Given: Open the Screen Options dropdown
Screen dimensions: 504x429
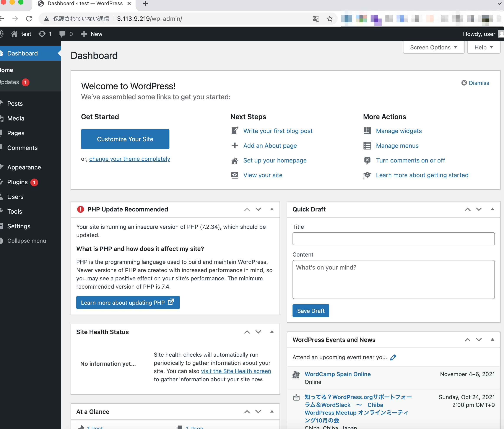Looking at the screenshot, I should click(433, 47).
